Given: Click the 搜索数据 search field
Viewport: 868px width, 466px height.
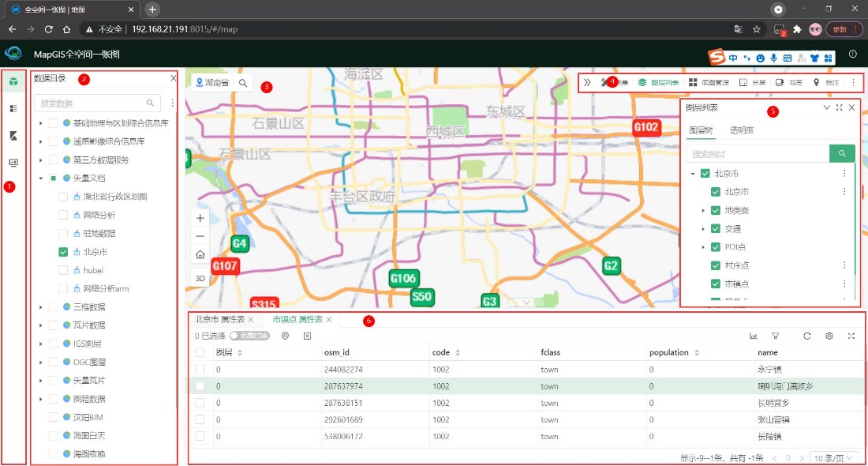Looking at the screenshot, I should pyautogui.click(x=97, y=103).
